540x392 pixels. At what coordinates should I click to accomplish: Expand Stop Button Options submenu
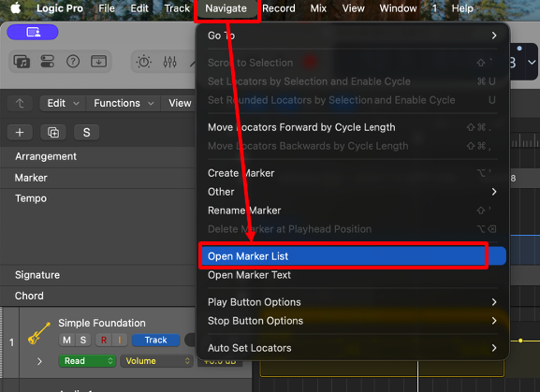(x=352, y=321)
